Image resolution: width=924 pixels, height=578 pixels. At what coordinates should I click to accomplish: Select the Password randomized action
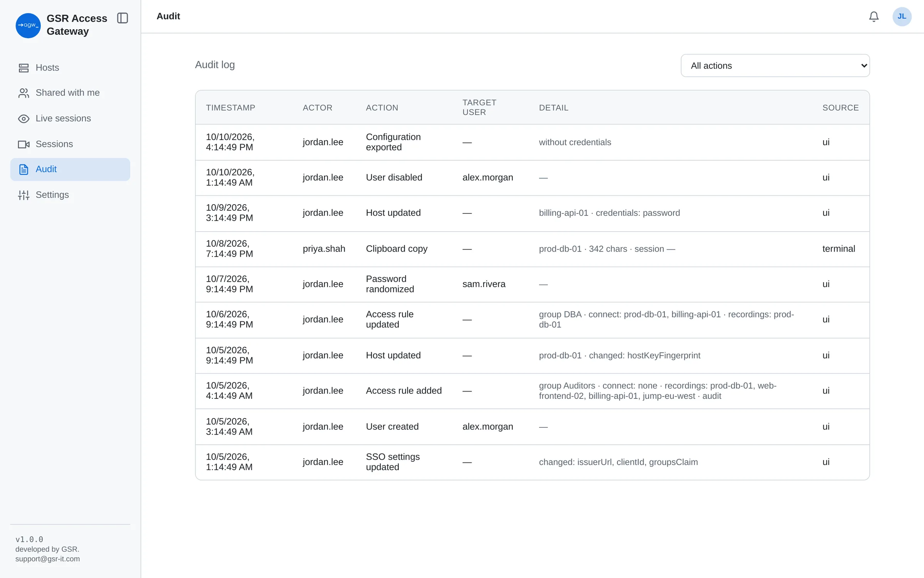(x=390, y=284)
